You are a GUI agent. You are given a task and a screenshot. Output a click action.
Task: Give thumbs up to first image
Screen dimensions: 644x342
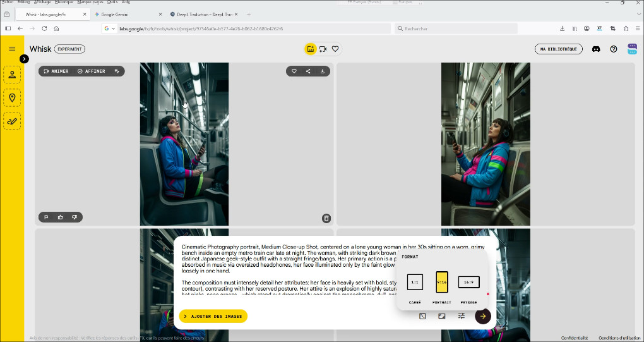tap(61, 217)
